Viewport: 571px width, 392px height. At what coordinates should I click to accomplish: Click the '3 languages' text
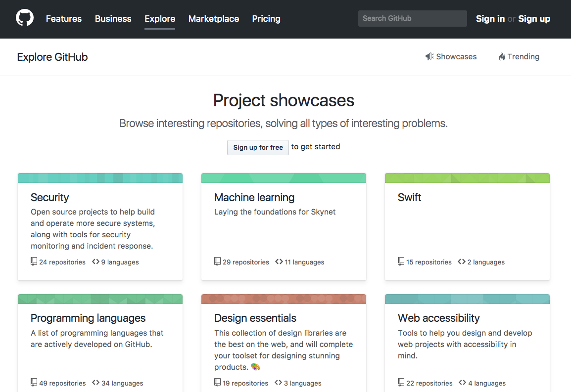coord(303,383)
